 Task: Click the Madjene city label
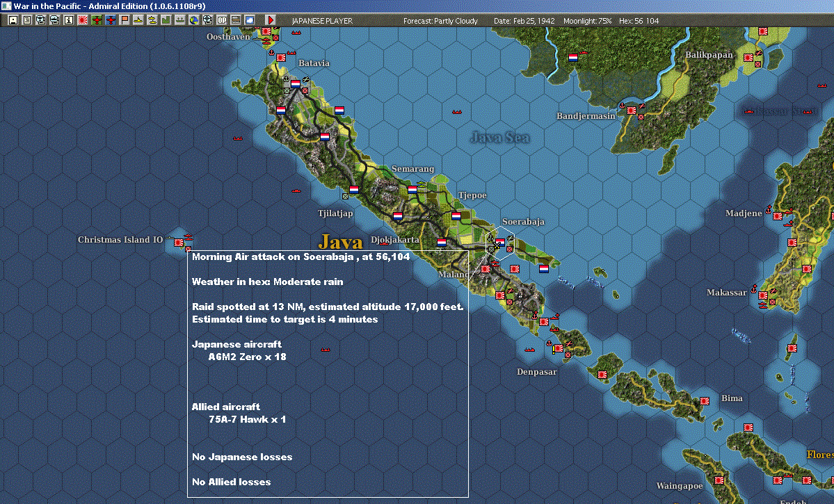[x=744, y=213]
